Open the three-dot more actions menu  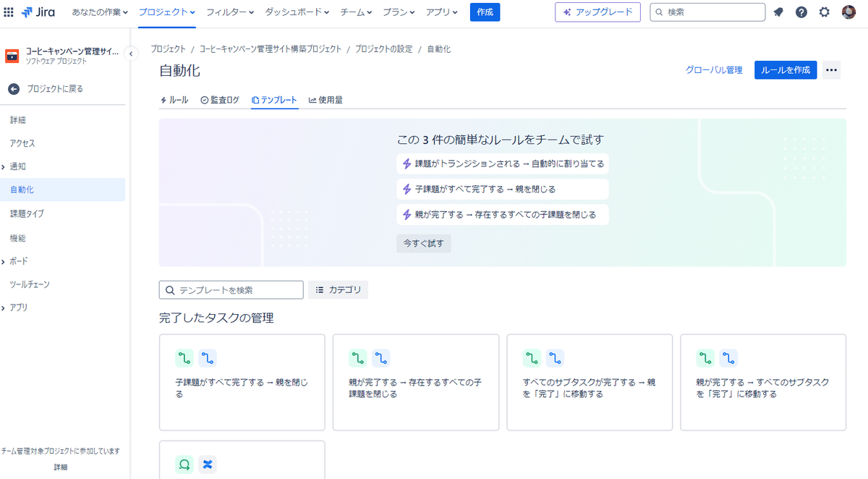click(x=832, y=70)
